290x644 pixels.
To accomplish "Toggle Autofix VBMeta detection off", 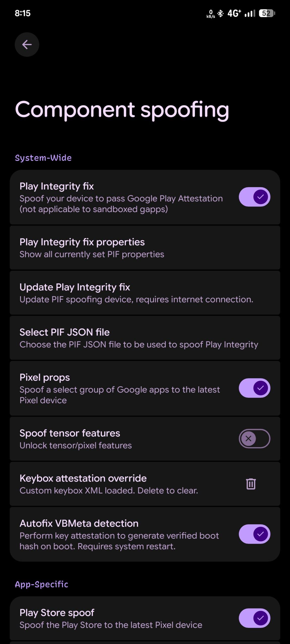I will 254,534.
